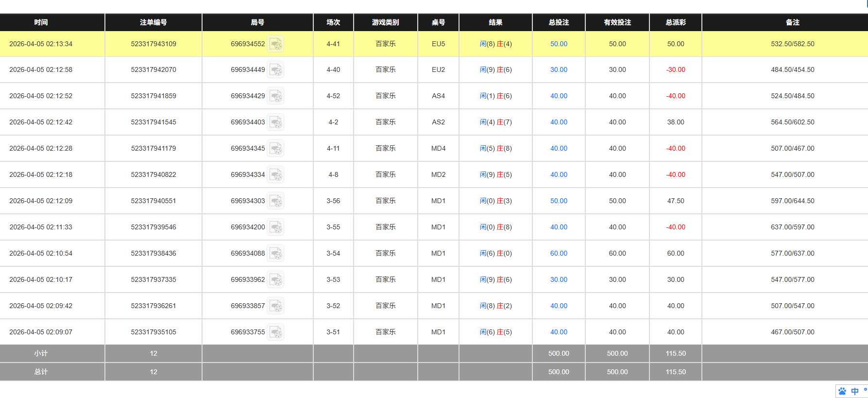The width and height of the screenshot is (868, 398).
Task: Click the 小计 subtotal label
Action: (x=41, y=353)
